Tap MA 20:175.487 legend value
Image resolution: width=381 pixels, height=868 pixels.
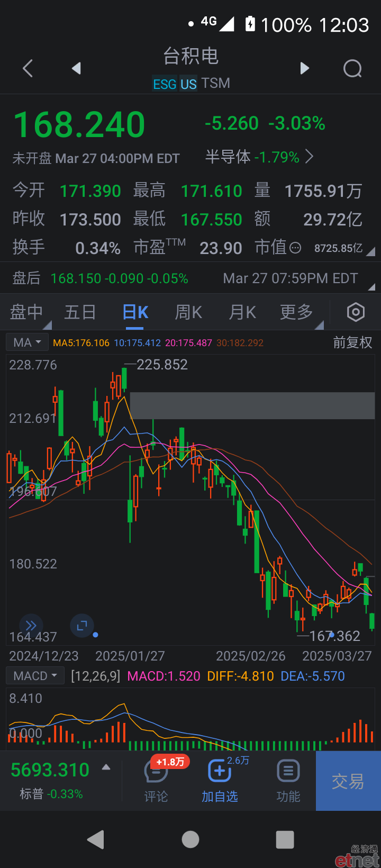[189, 343]
